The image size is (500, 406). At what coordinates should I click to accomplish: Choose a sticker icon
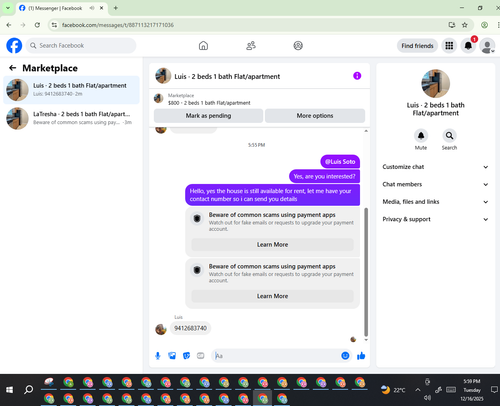[x=186, y=356]
